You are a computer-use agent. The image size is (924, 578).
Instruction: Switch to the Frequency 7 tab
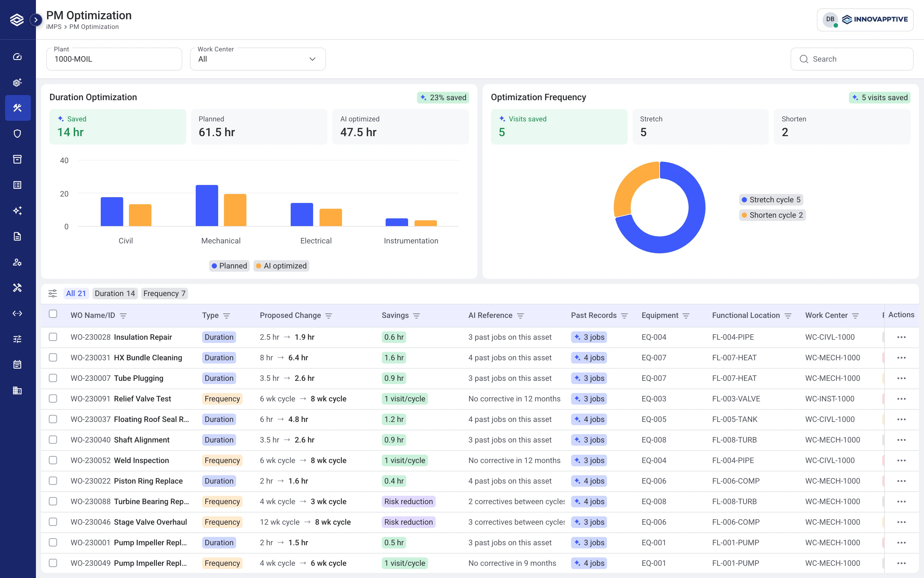point(164,293)
